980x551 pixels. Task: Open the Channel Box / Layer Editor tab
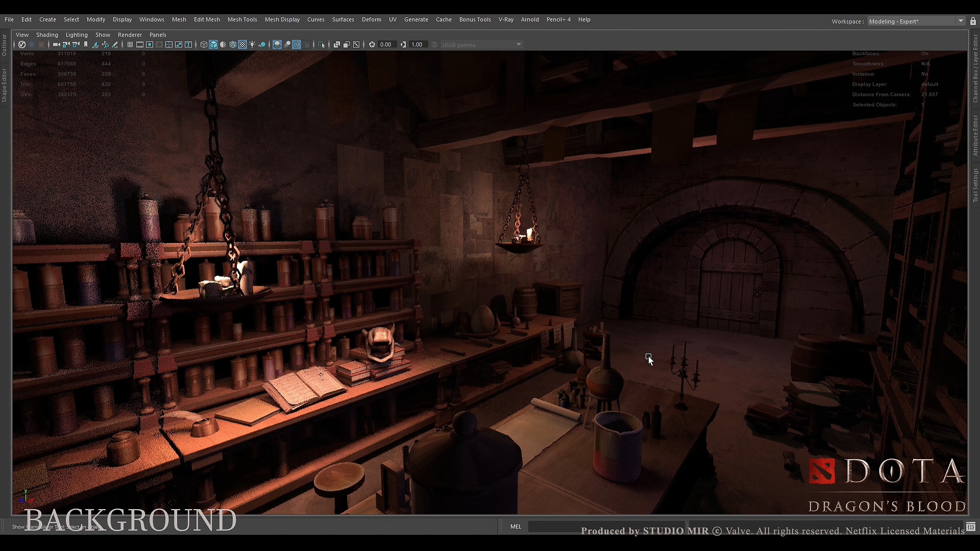click(975, 68)
